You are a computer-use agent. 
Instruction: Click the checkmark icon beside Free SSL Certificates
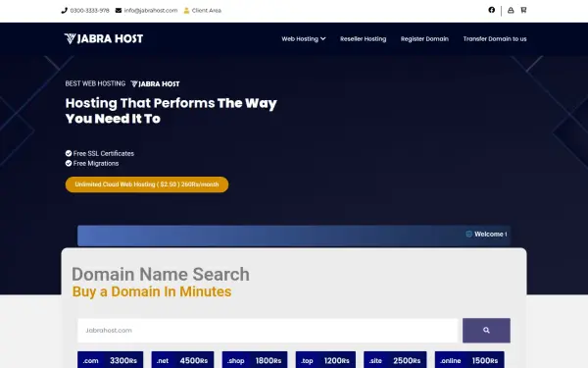[x=69, y=153]
